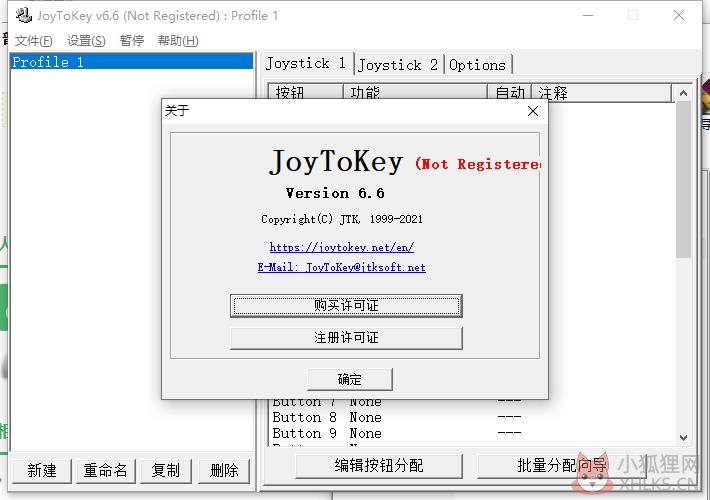Switch to the Joystick 1 tab
The image size is (710, 500).
(306, 63)
